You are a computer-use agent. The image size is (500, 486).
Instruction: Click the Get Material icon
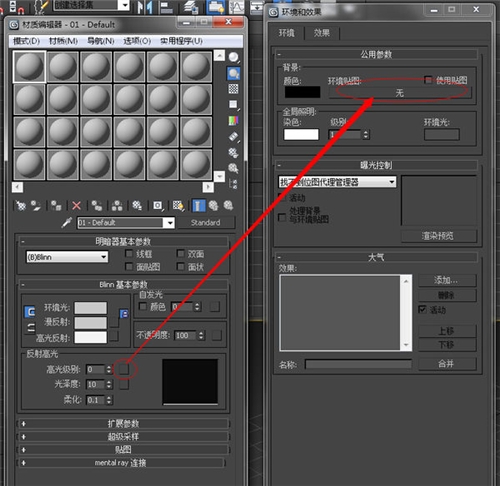click(x=21, y=206)
